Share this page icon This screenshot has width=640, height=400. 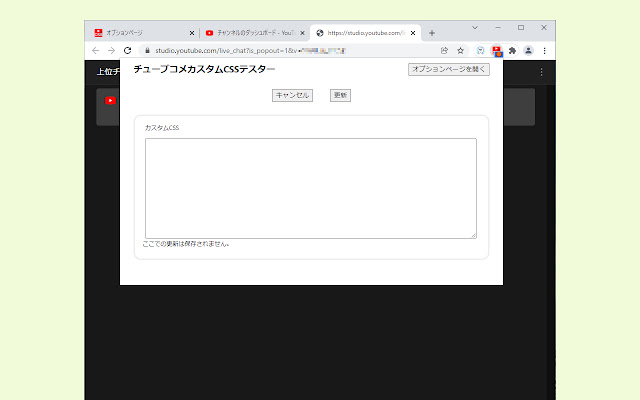tap(444, 51)
